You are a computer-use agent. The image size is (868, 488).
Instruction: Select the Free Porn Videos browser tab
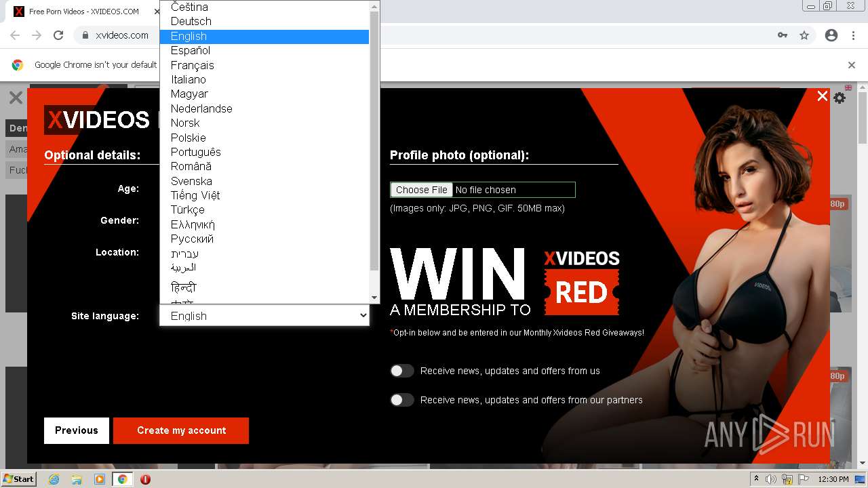coord(84,12)
